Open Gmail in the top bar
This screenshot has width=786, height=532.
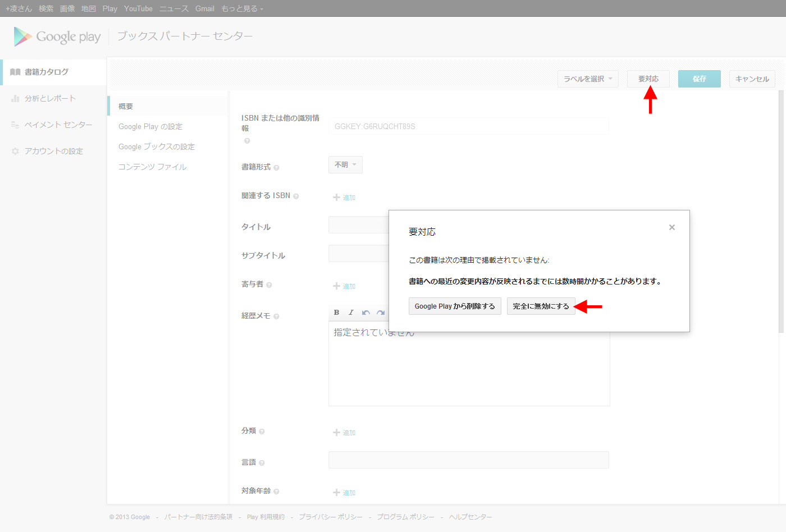pos(205,8)
